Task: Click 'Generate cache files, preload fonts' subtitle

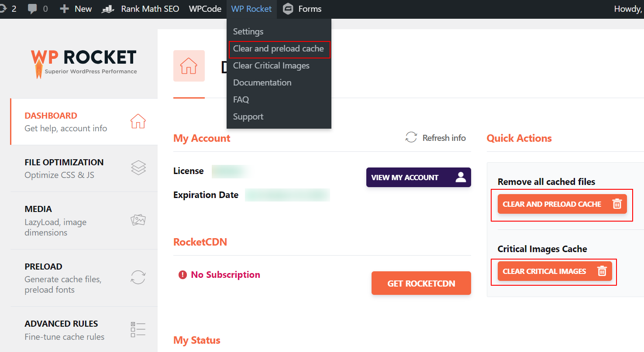Action: [63, 284]
